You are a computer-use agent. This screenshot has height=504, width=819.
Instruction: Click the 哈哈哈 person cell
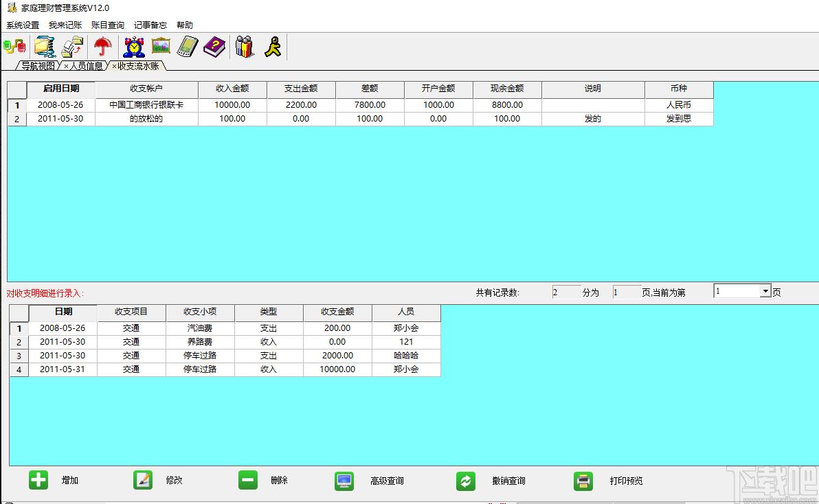(406, 355)
